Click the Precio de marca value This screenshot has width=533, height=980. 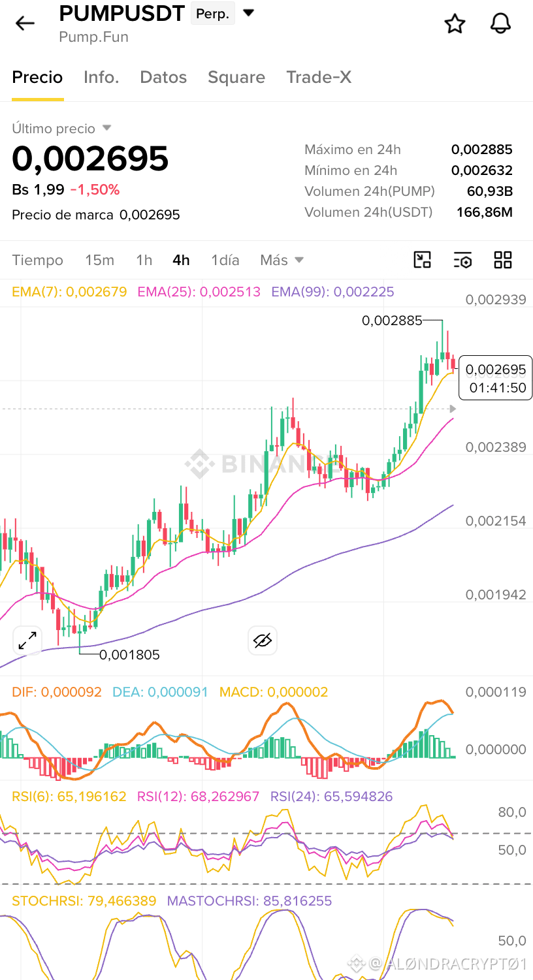[150, 215]
